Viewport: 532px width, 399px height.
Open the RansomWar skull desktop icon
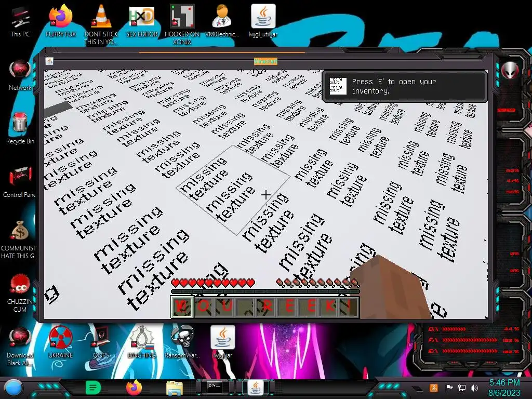(182, 341)
